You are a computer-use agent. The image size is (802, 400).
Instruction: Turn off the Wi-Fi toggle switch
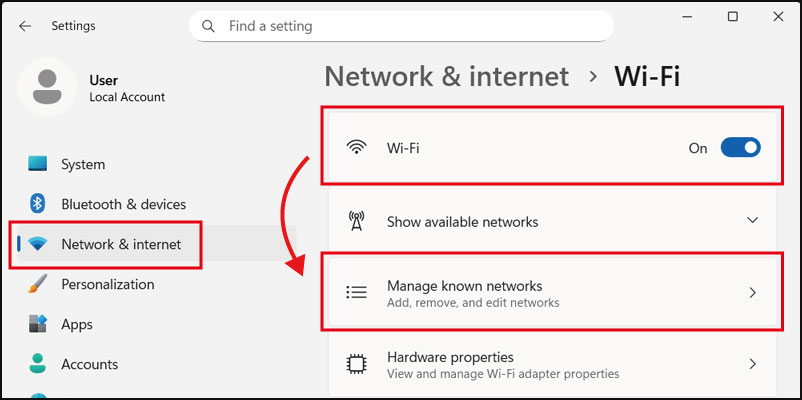[x=740, y=148]
